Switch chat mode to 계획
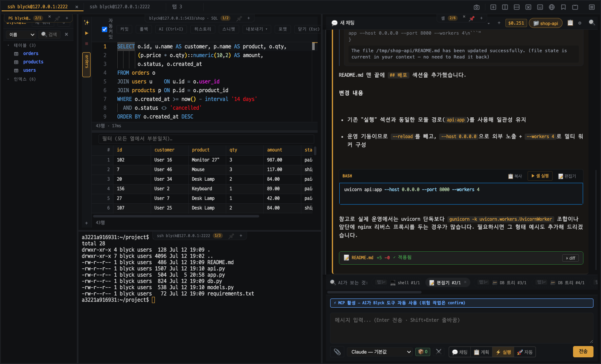 pyautogui.click(x=481, y=352)
